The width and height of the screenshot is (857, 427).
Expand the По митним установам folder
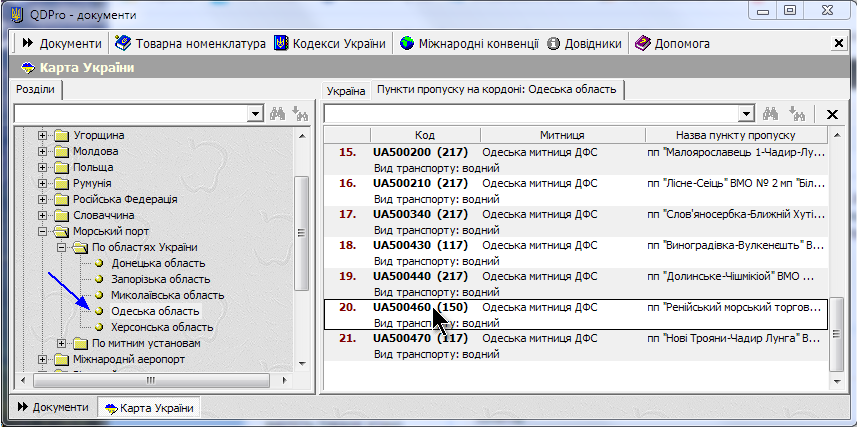click(60, 344)
